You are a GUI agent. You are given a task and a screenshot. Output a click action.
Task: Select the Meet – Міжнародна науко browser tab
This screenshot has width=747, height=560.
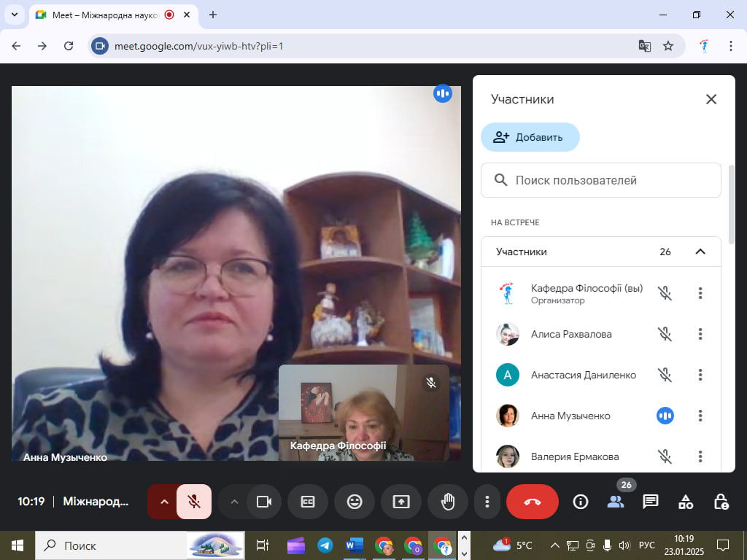click(x=113, y=15)
